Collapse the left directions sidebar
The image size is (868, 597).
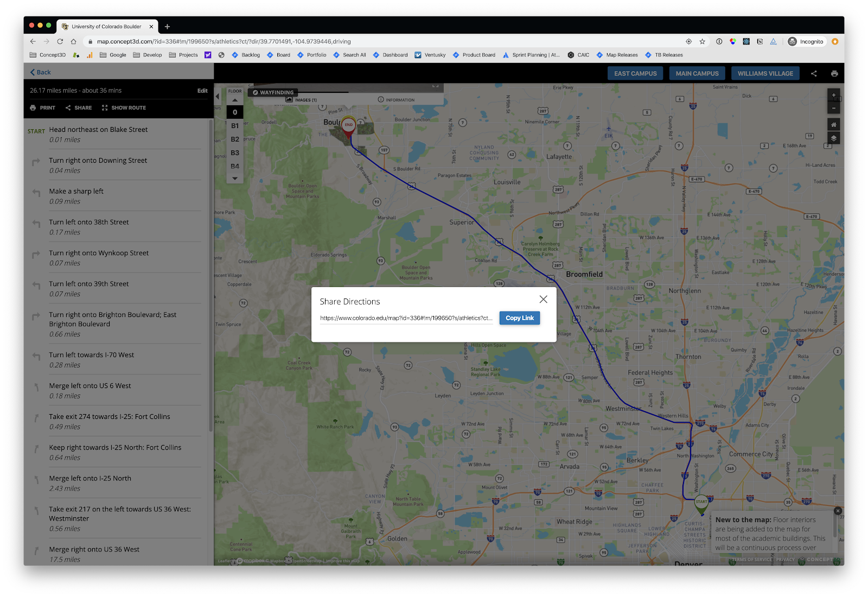(x=218, y=97)
